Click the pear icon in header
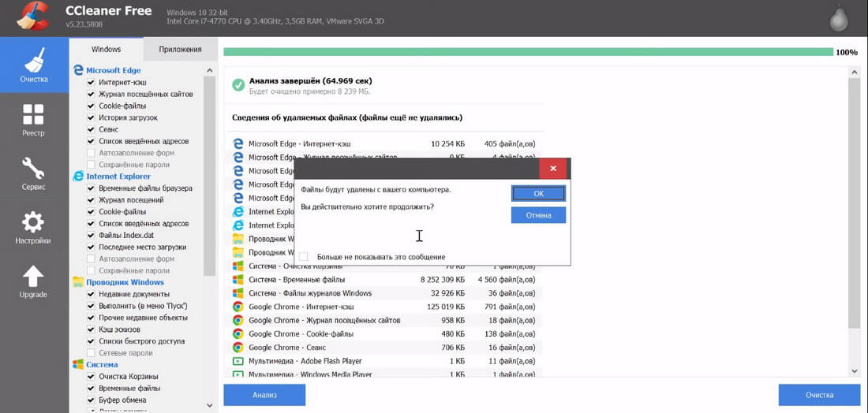This screenshot has width=868, height=413. (840, 20)
